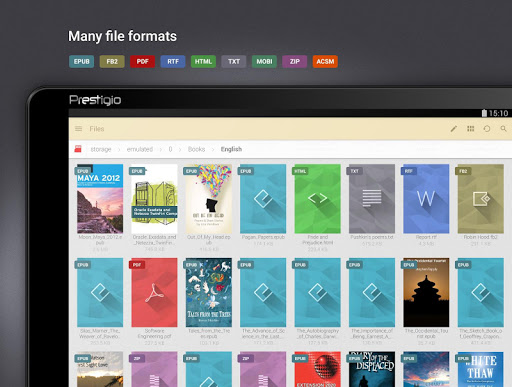Image resolution: width=512 pixels, height=387 pixels.
Task: Select the English breadcrumb item
Action: [231, 149]
